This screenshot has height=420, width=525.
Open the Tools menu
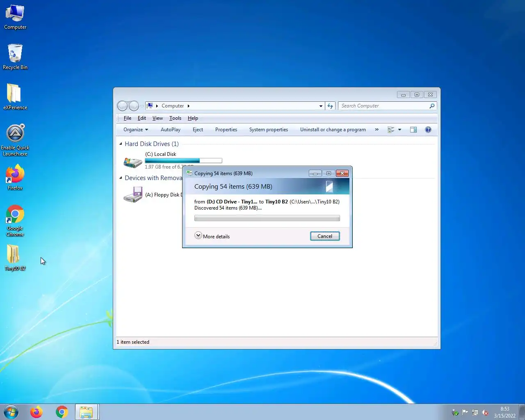(175, 118)
